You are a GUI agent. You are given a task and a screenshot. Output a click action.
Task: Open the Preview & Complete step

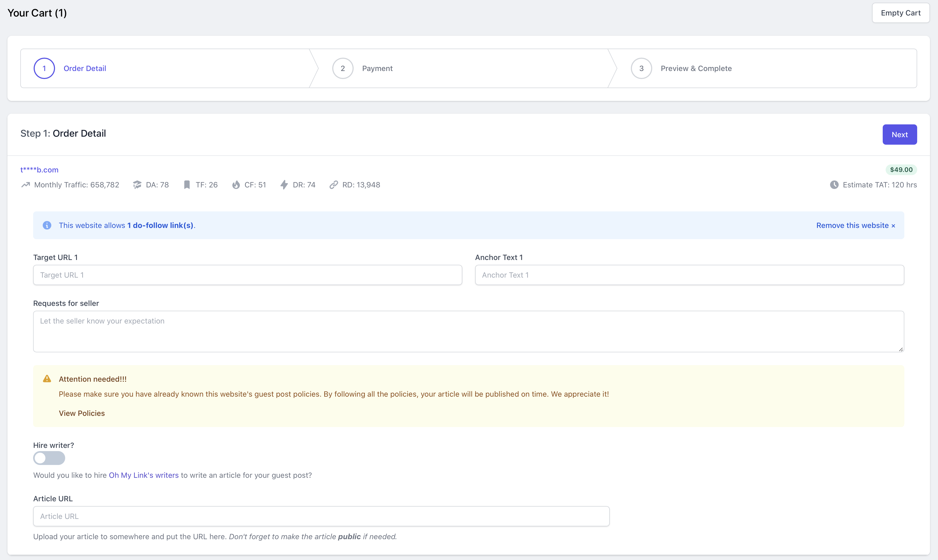pyautogui.click(x=696, y=68)
